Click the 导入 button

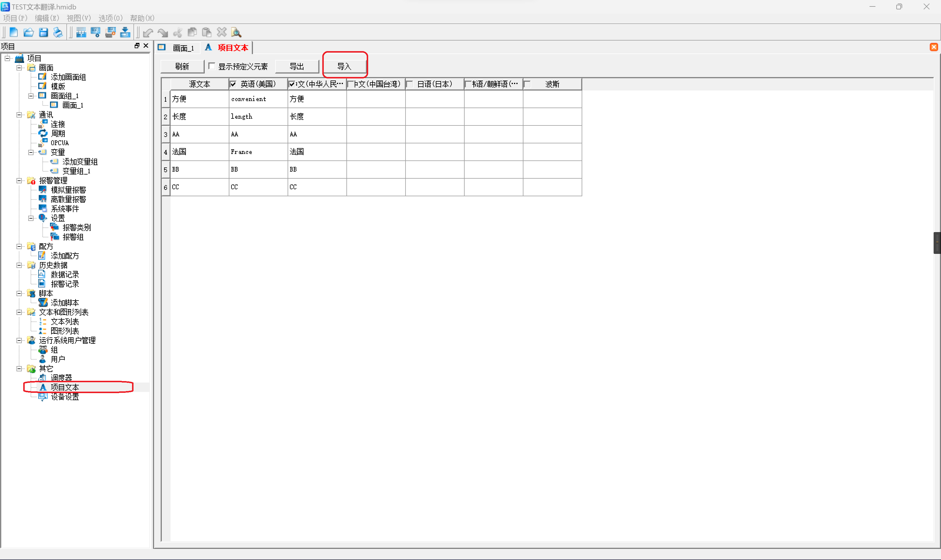[x=344, y=66]
